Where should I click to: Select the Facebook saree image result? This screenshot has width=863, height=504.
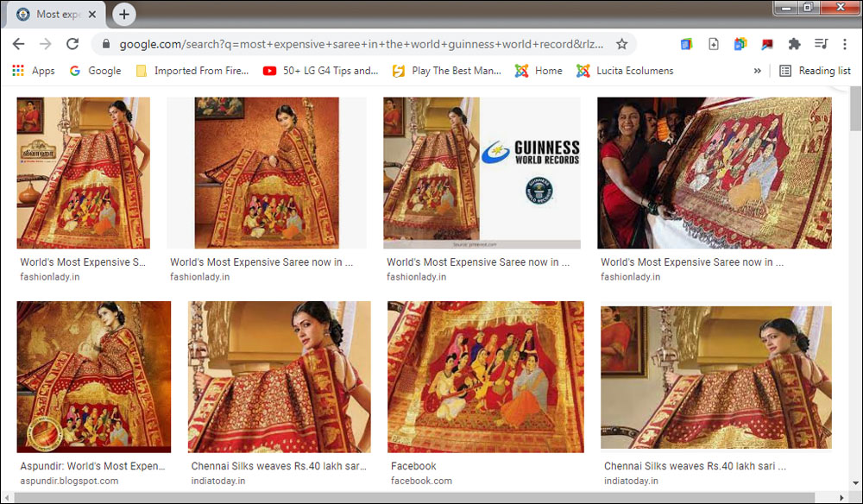pyautogui.click(x=485, y=376)
